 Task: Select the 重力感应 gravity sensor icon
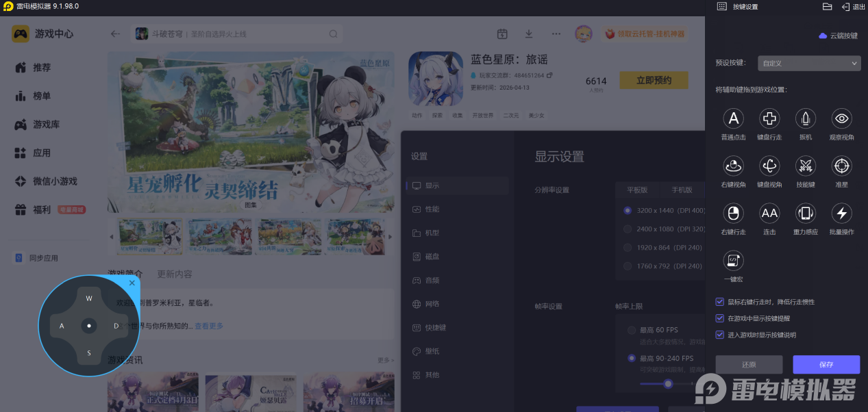[x=806, y=213]
